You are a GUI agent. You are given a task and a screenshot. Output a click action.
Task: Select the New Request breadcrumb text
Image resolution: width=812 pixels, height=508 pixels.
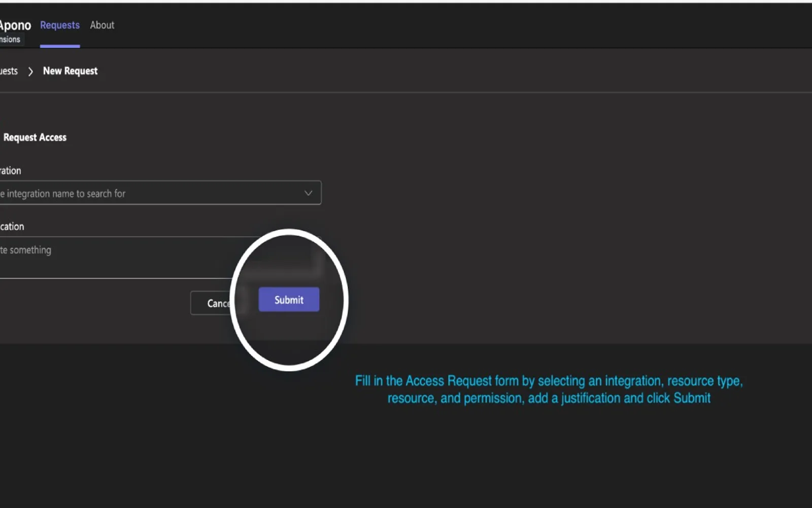(x=70, y=71)
